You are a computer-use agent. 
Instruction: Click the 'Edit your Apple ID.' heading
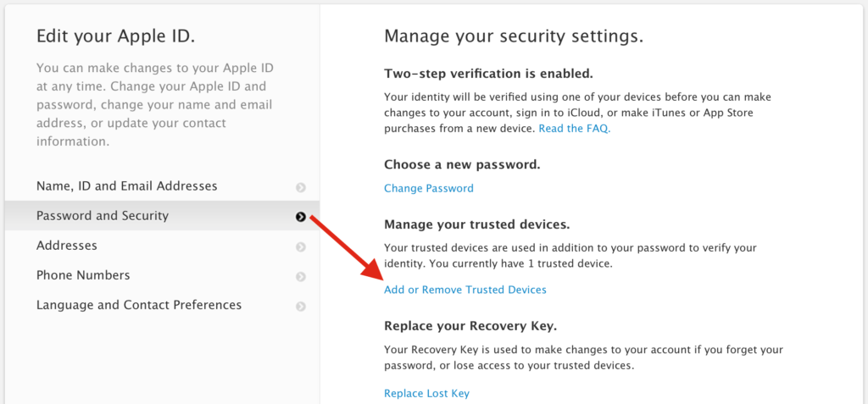115,36
